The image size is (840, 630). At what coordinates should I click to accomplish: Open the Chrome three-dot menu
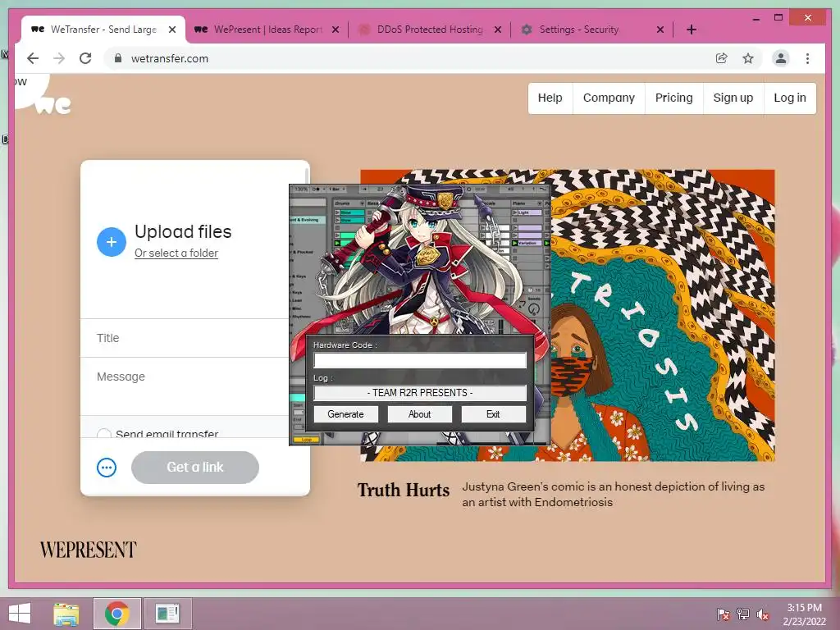[807, 58]
